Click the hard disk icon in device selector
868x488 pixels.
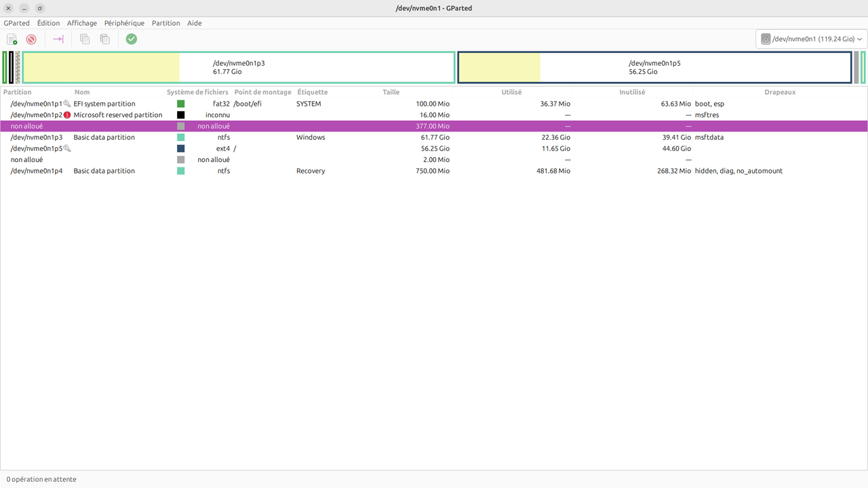tap(766, 39)
